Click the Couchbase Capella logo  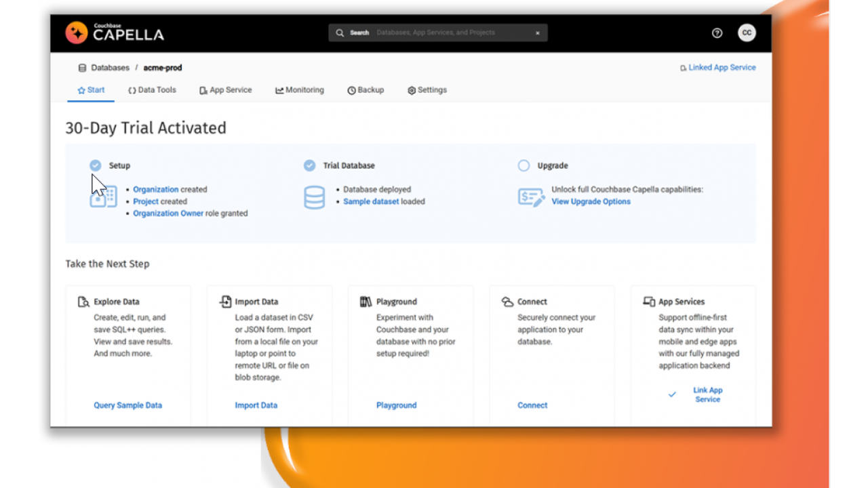click(114, 33)
